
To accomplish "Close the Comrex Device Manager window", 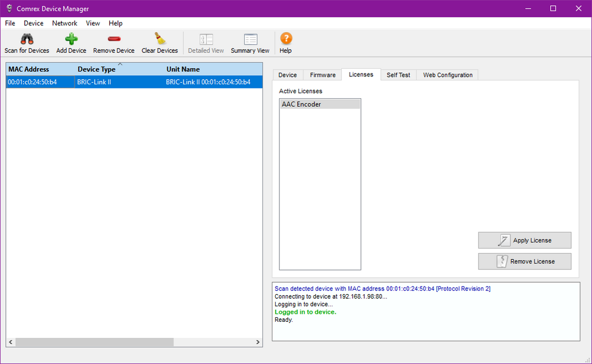I will [x=578, y=8].
